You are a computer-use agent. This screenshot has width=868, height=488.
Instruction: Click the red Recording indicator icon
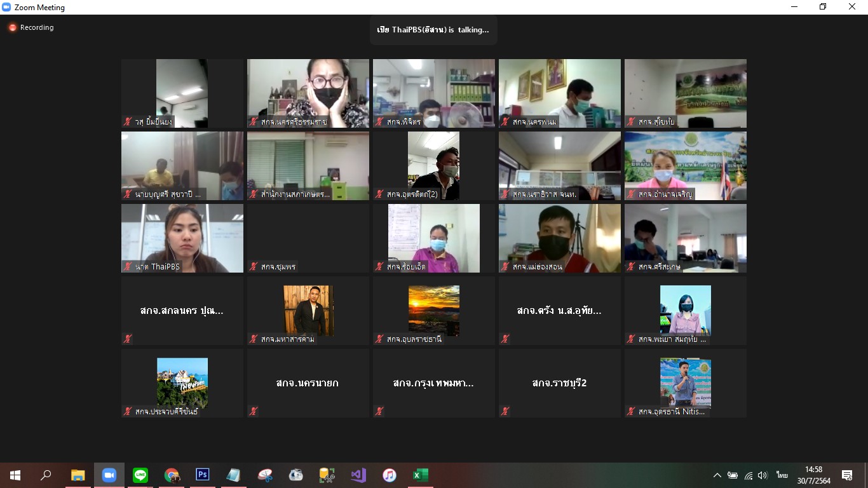(x=12, y=28)
